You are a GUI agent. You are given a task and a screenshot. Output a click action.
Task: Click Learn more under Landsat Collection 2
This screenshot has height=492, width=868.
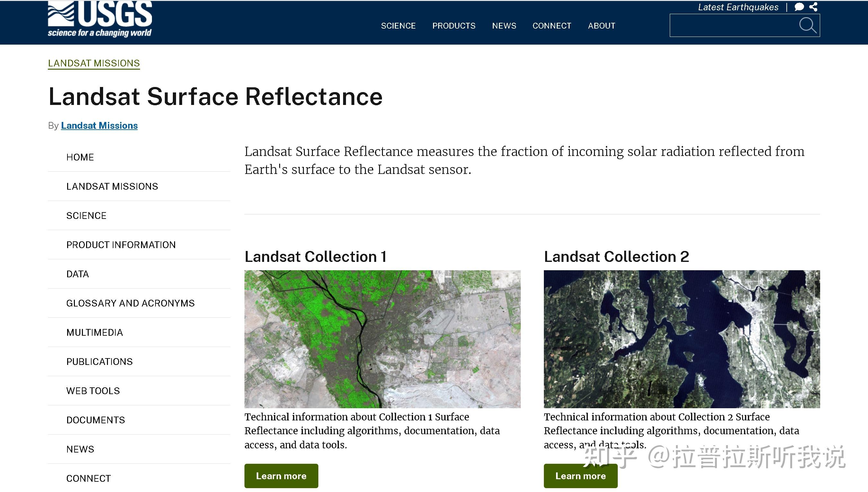tap(580, 476)
